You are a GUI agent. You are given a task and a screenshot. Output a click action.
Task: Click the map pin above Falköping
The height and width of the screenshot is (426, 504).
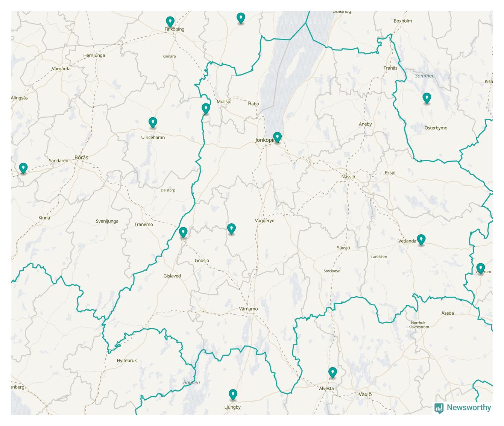170,21
